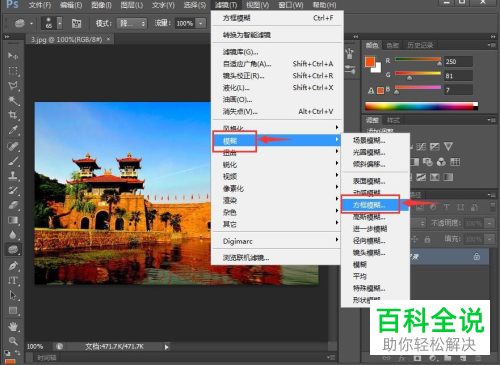500x365 pixels.
Task: Open collapsed Brush Presets panel icon
Action: pyautogui.click(x=349, y=69)
